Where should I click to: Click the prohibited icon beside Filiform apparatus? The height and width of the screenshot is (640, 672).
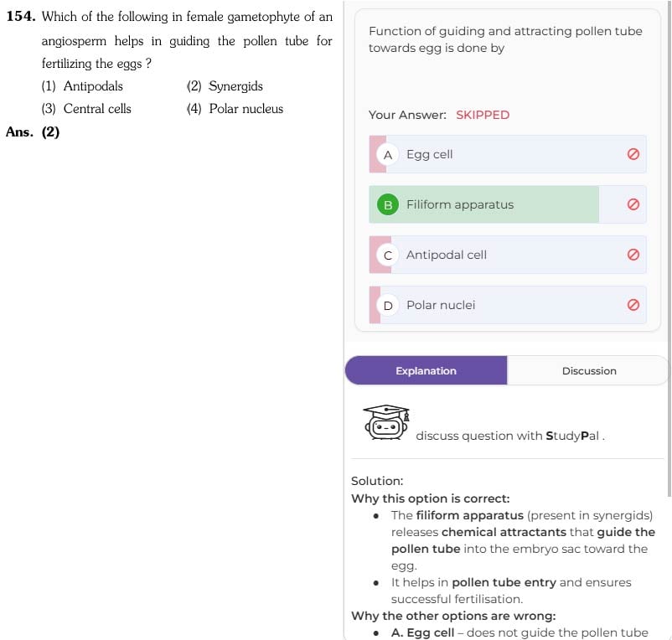633,204
